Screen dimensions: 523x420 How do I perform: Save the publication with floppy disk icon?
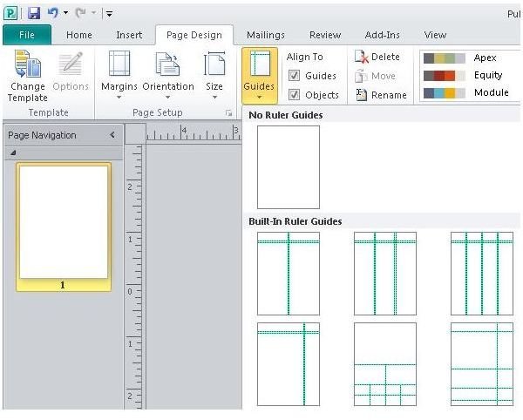tap(34, 14)
